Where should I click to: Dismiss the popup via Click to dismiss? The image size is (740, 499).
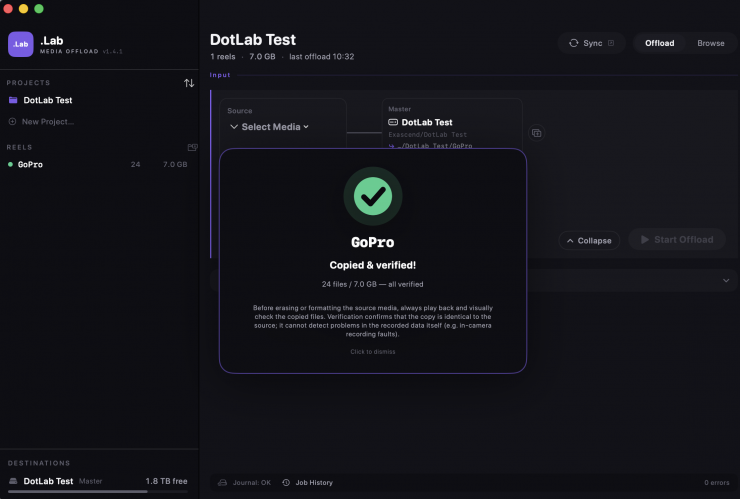pyautogui.click(x=373, y=352)
